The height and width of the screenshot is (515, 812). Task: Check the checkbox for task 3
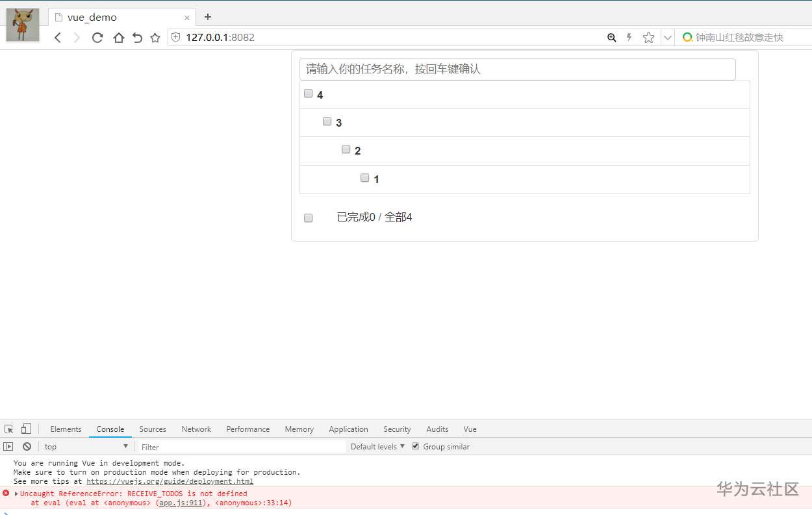(x=327, y=121)
